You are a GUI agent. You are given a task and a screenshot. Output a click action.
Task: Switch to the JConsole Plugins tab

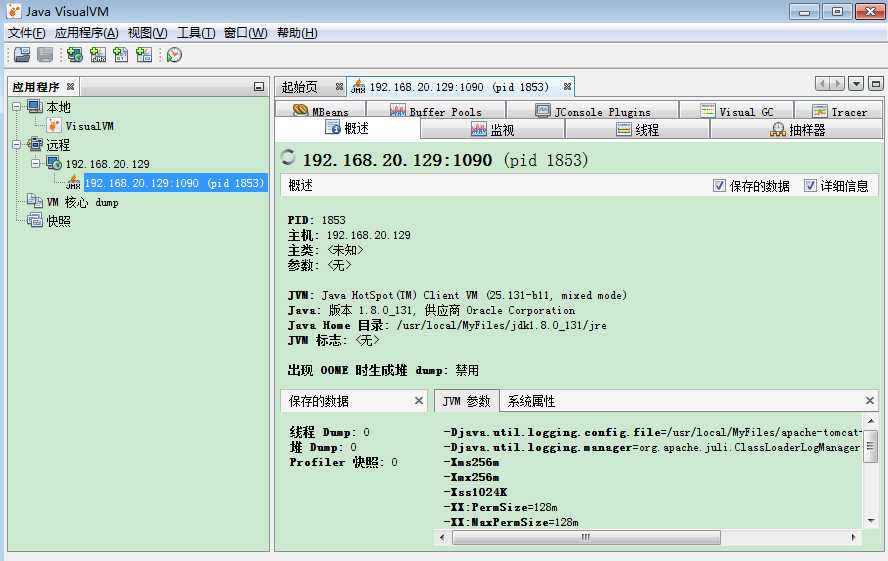(x=592, y=110)
